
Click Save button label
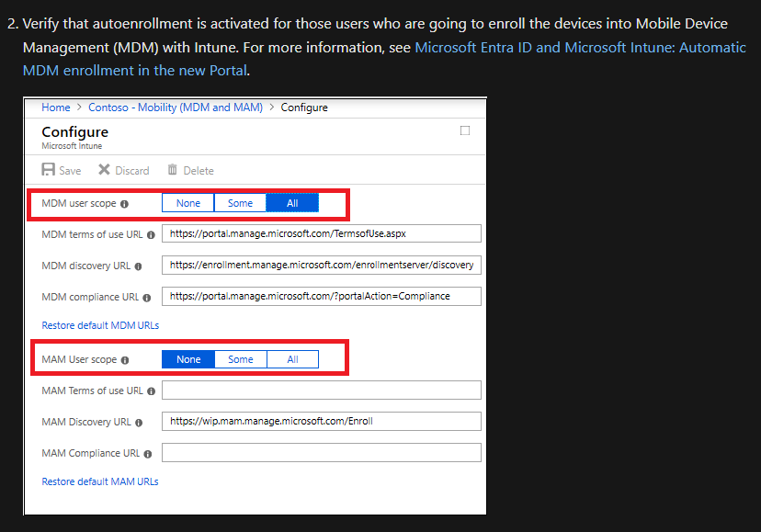70,171
